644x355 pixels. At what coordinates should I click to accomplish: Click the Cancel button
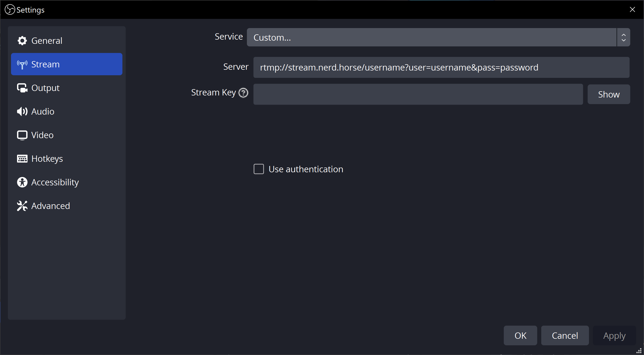tap(565, 336)
